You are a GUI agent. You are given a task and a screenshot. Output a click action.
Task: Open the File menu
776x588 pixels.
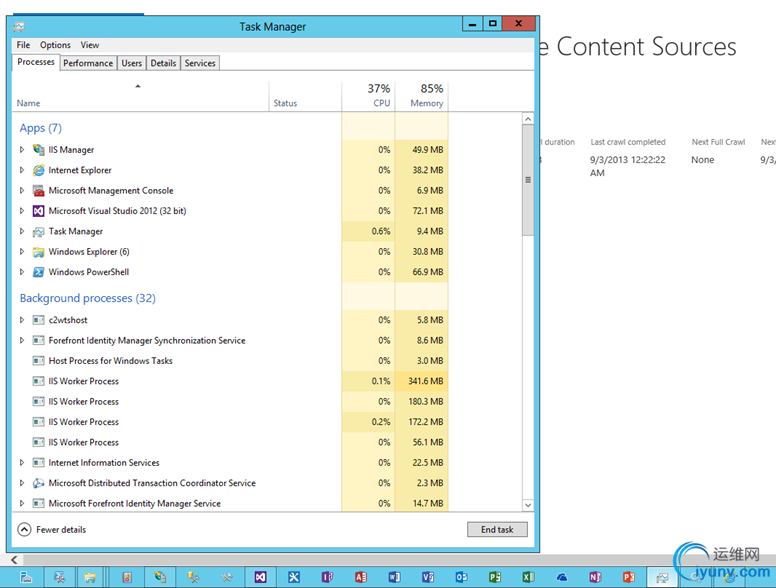(x=23, y=45)
